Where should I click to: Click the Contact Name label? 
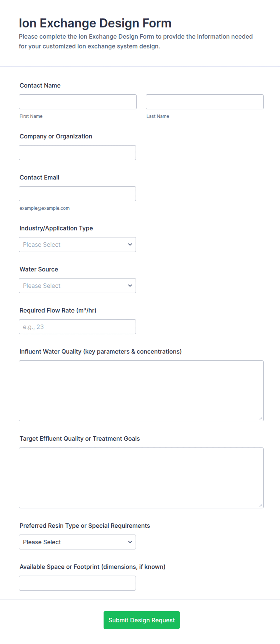pos(40,86)
